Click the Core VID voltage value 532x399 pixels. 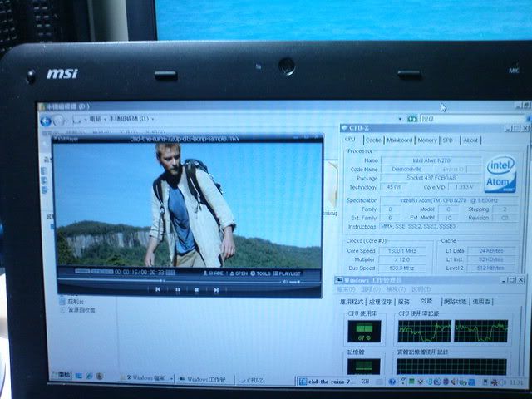coord(464,187)
